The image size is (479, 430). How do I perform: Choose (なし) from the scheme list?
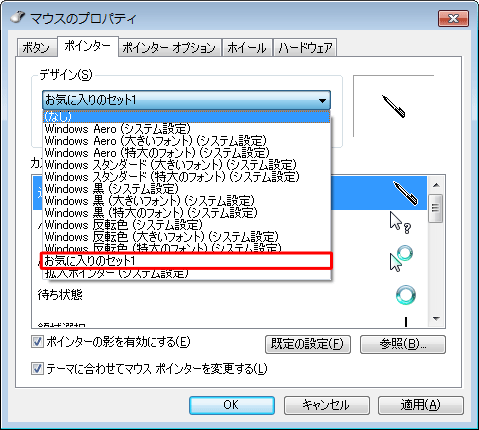pos(187,116)
